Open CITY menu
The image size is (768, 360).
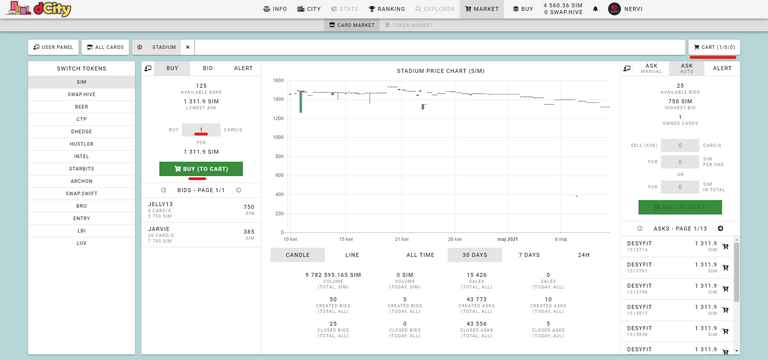pyautogui.click(x=309, y=9)
